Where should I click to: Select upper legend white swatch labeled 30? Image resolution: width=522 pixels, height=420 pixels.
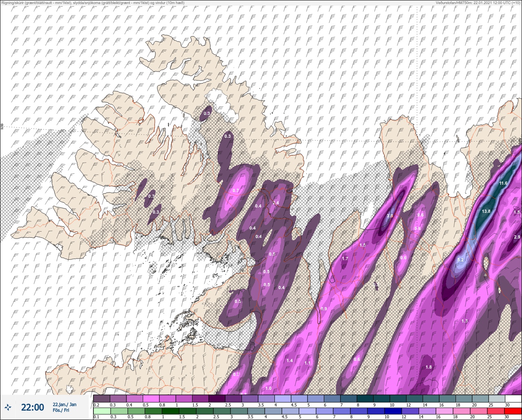click(513, 398)
